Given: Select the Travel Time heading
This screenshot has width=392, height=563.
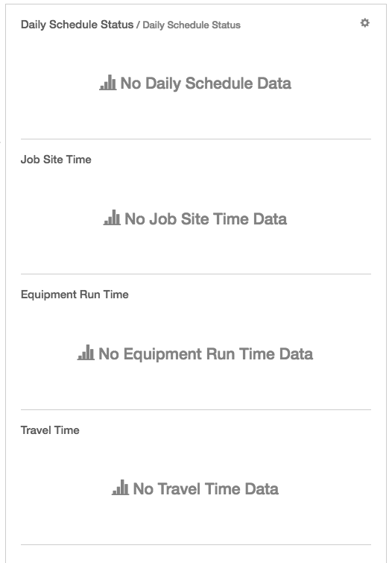Looking at the screenshot, I should point(50,430).
